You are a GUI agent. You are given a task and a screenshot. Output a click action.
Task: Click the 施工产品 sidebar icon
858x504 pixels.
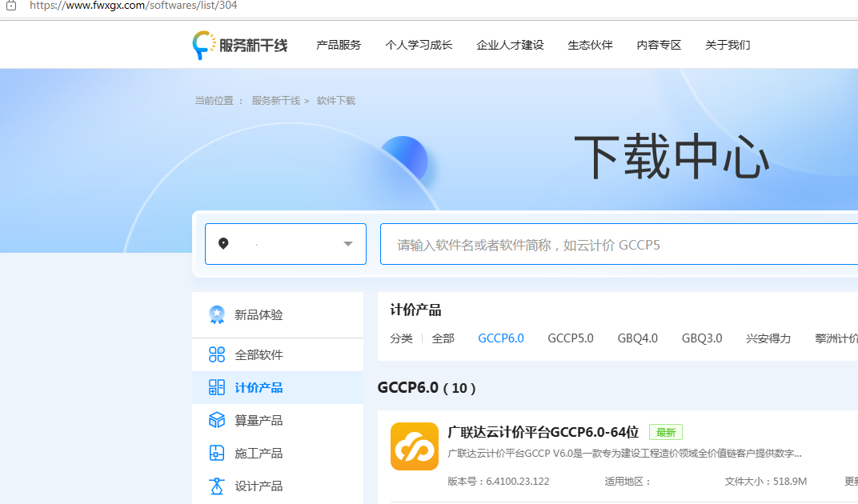click(x=217, y=453)
